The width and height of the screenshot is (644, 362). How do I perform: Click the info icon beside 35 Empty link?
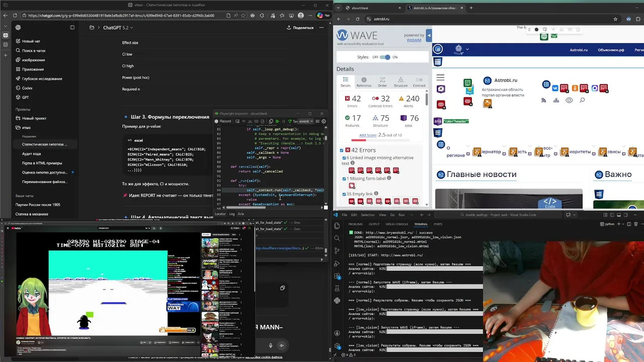(x=377, y=194)
